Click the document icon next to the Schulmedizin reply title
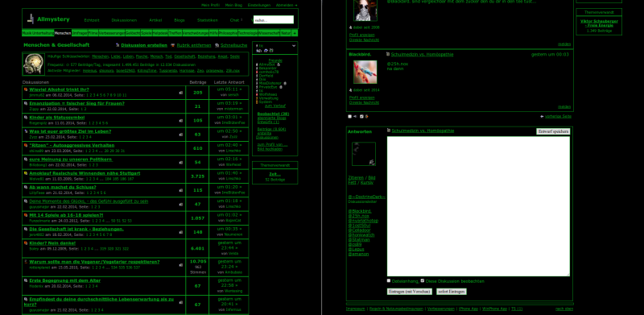The width and height of the screenshot is (644, 315). [389, 131]
